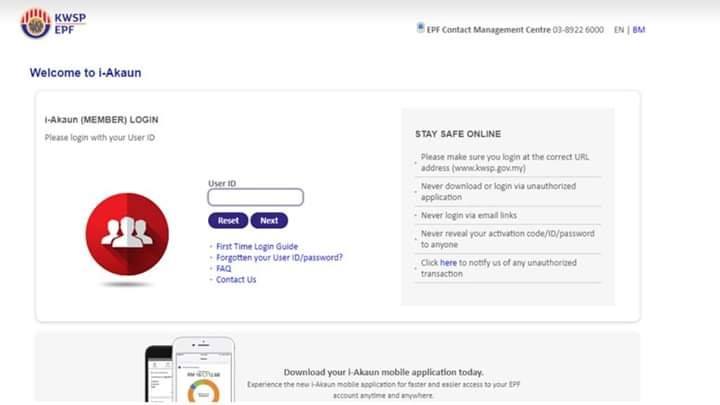Click 'Never login via email links' text
This screenshot has height=405, width=720.
click(x=469, y=215)
